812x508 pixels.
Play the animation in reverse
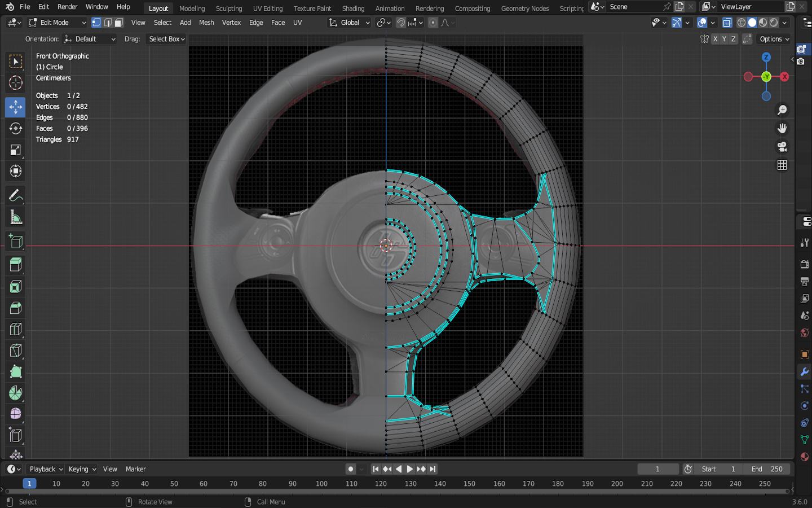click(x=399, y=469)
